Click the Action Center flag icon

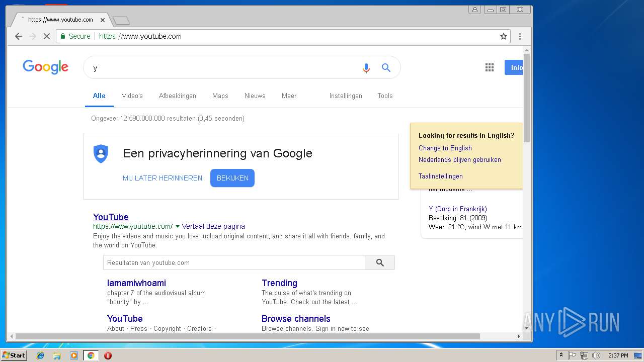click(572, 355)
